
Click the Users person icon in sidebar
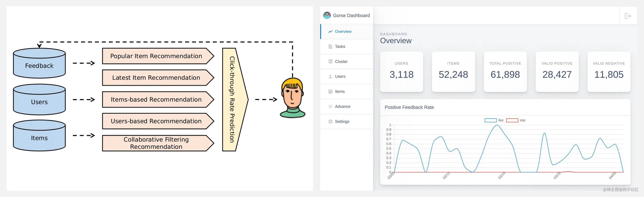pos(330,76)
